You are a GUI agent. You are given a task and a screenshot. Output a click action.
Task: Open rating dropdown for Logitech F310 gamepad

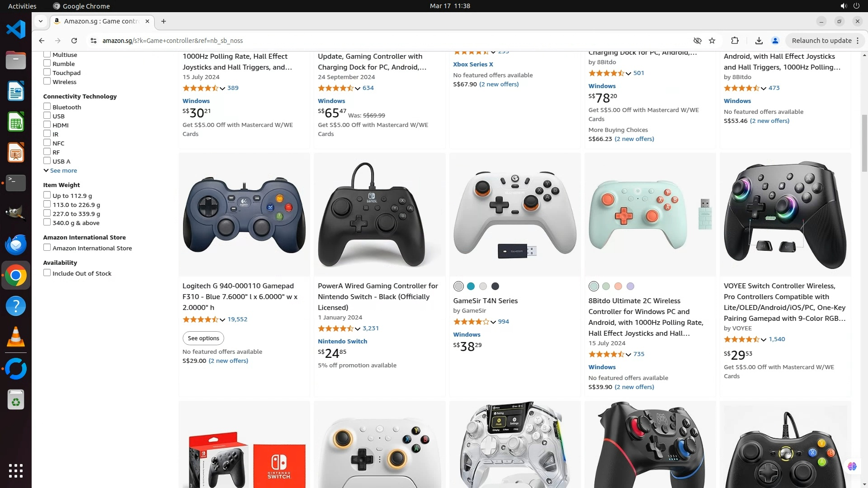222,319
